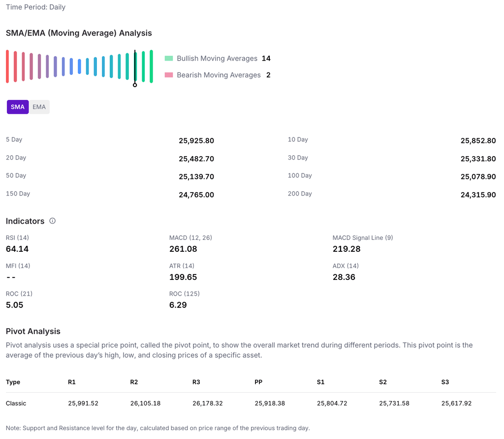
Task: Click the R1 resistance value 25,991.52
Action: pyautogui.click(x=83, y=404)
